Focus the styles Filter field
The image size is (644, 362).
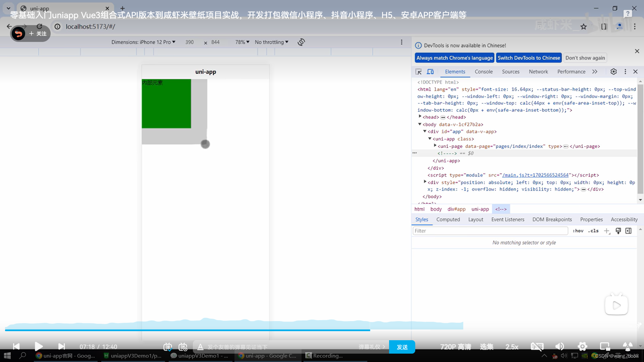[490, 231]
